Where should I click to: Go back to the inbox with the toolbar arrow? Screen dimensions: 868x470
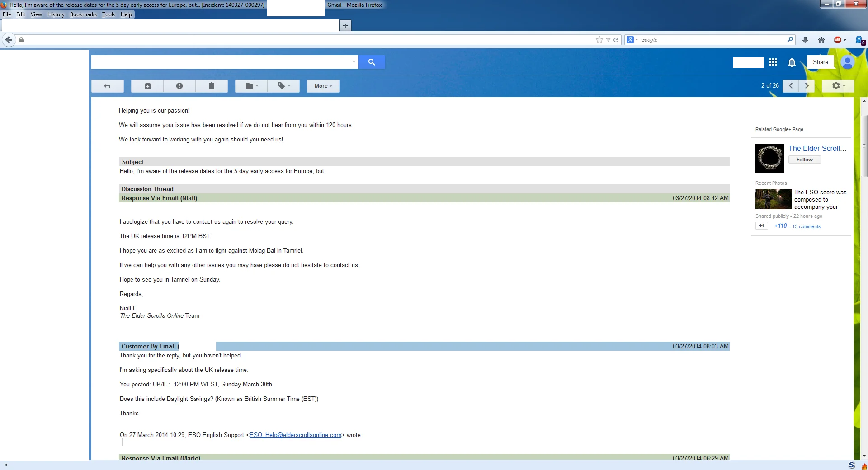[x=108, y=86]
